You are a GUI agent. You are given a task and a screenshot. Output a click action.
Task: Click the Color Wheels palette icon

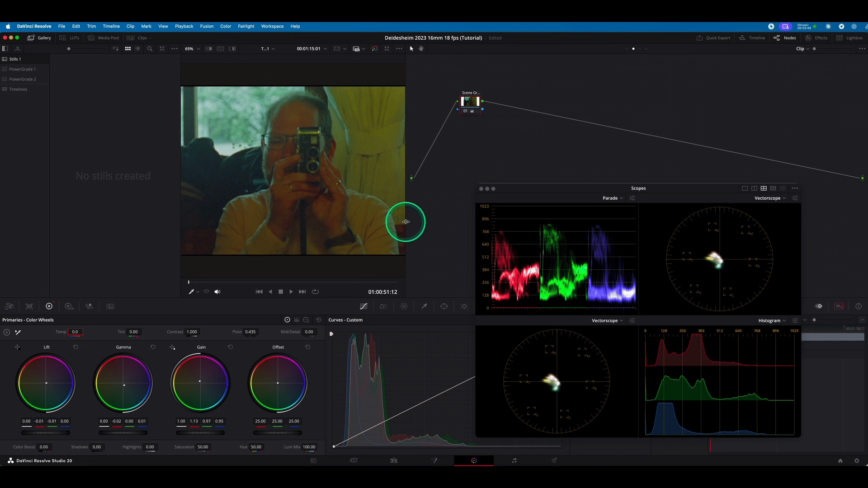[x=49, y=306]
